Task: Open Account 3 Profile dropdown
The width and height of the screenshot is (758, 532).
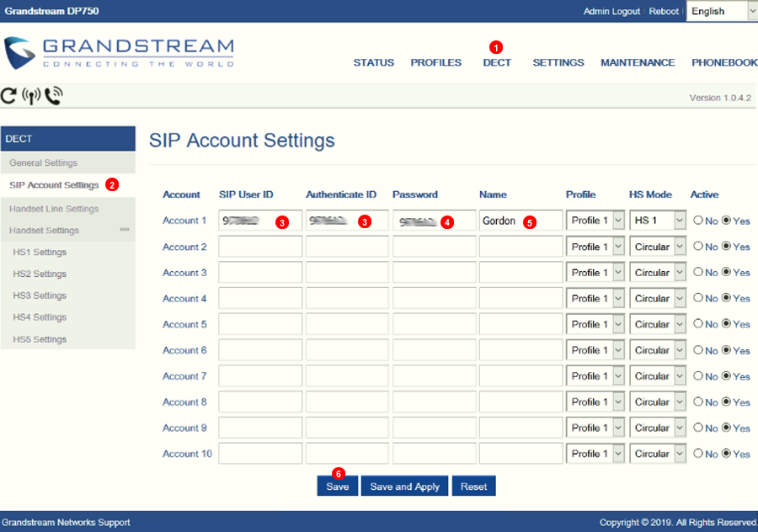Action: pos(595,273)
